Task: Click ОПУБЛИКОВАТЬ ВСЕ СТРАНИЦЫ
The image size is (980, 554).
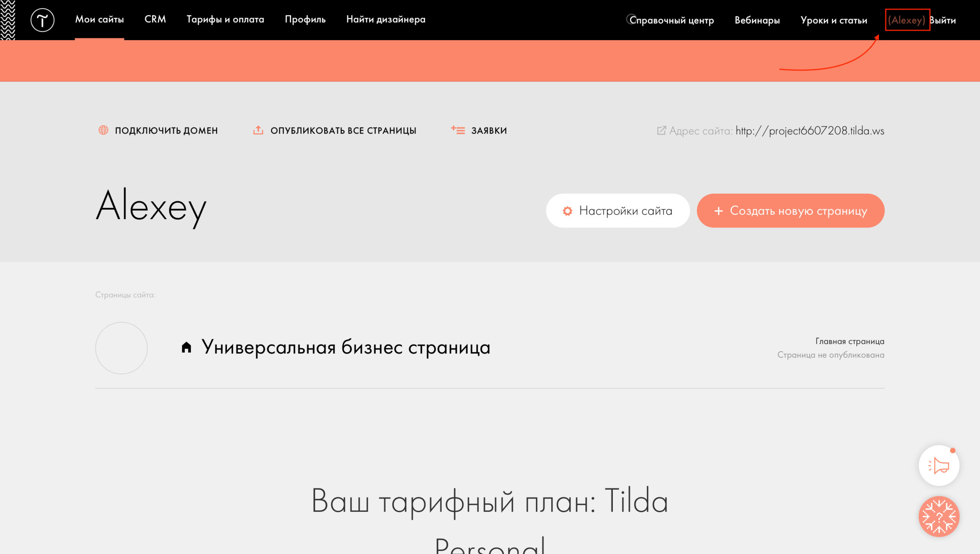Action: click(x=343, y=131)
